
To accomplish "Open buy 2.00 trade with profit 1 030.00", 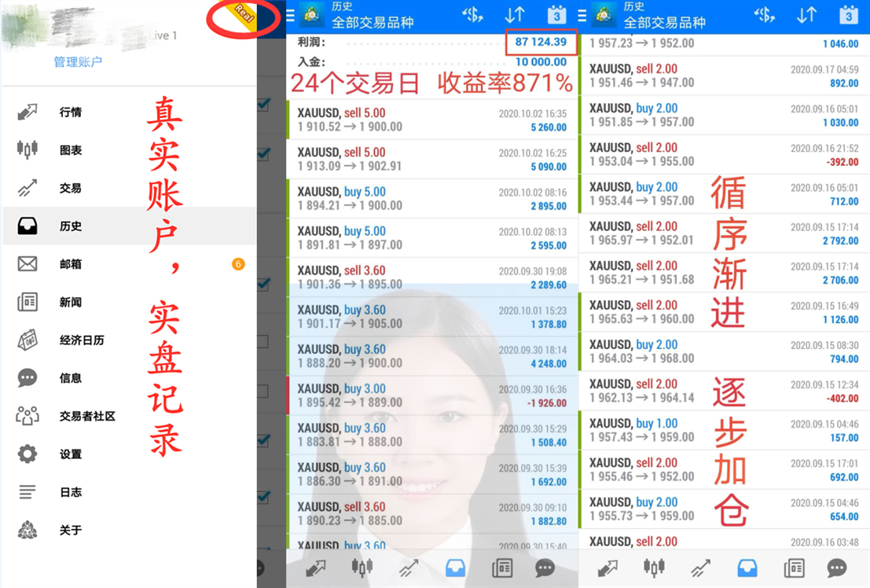I will 724,115.
